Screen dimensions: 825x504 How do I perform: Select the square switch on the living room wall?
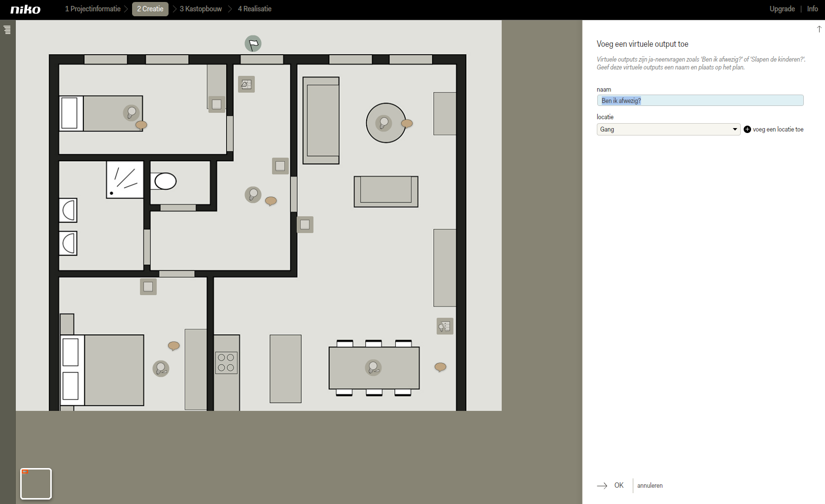click(x=305, y=225)
